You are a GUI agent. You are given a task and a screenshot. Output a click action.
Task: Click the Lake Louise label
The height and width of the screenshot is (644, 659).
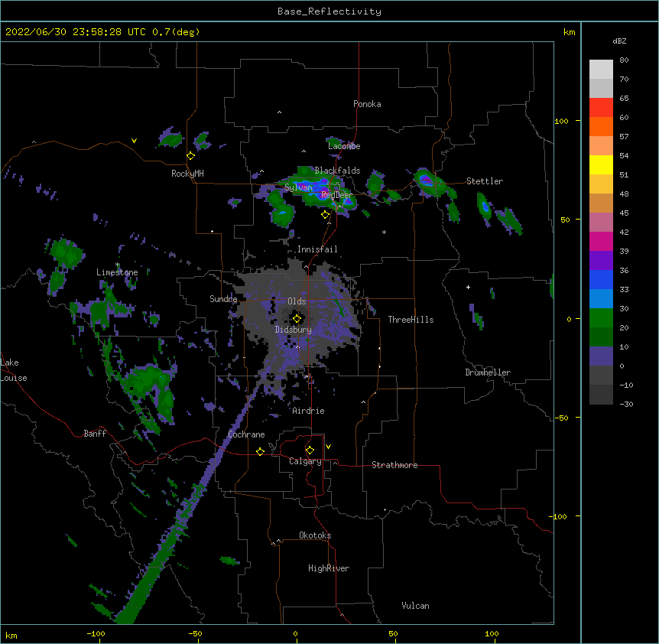coord(14,370)
